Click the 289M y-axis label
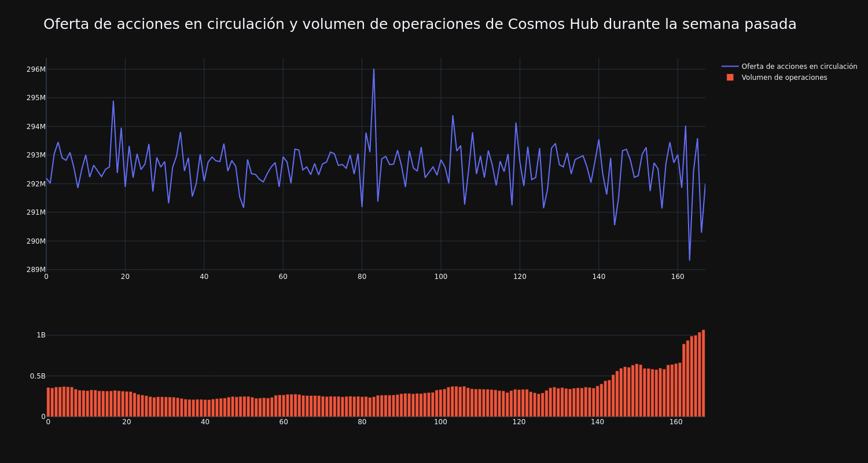Viewport: 868px width, 463px height. [x=36, y=270]
